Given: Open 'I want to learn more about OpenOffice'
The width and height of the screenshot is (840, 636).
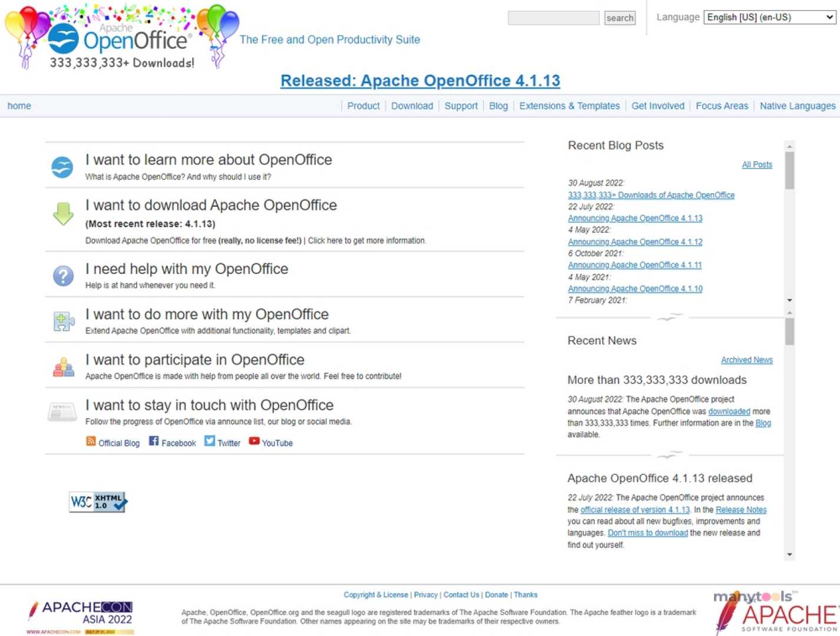Looking at the screenshot, I should click(x=209, y=160).
